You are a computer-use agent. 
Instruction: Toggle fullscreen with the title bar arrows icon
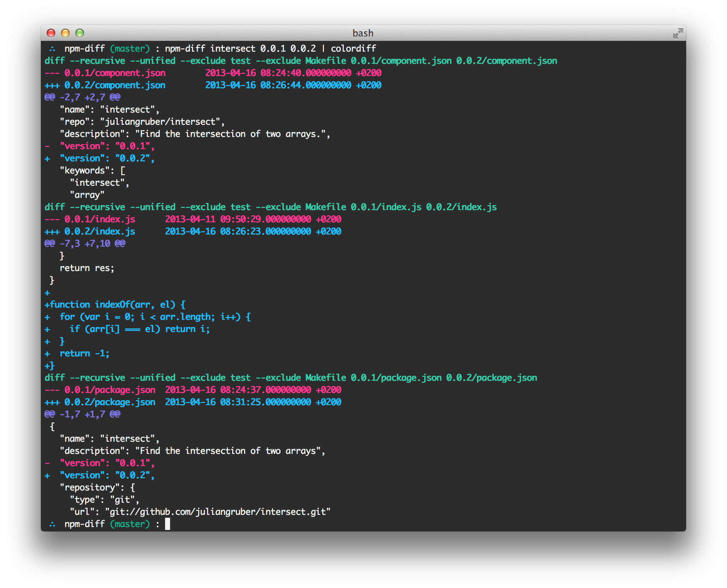point(678,33)
